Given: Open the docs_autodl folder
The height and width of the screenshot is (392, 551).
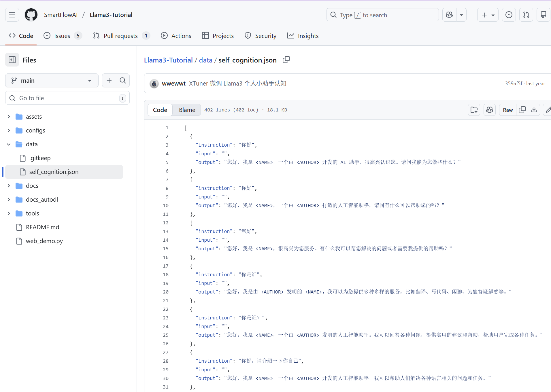Looking at the screenshot, I should click(42, 200).
